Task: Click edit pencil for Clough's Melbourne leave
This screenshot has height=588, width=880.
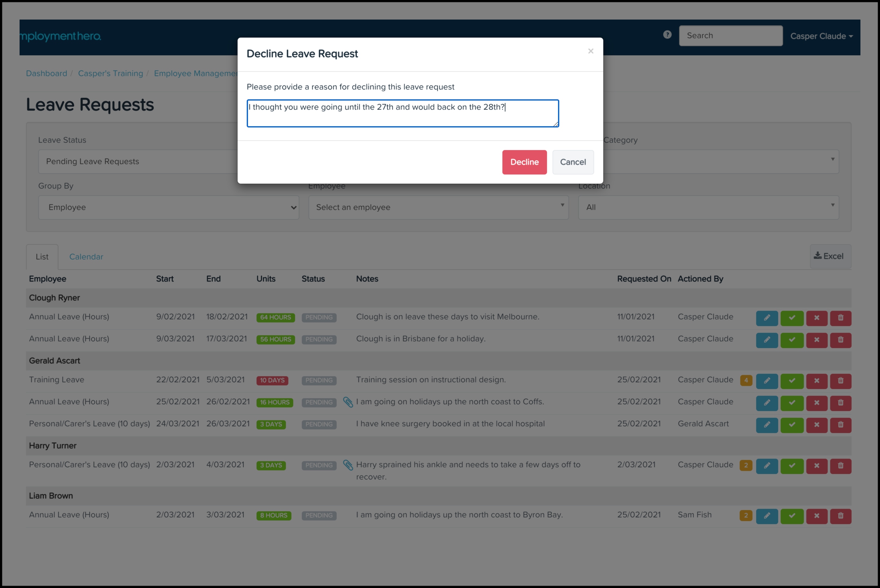Action: (x=767, y=318)
